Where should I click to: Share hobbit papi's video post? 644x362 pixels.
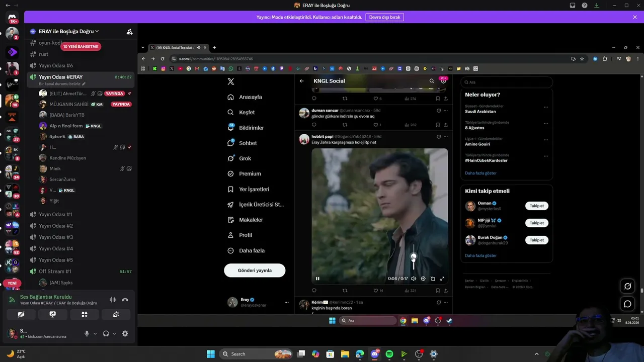pyautogui.click(x=446, y=291)
